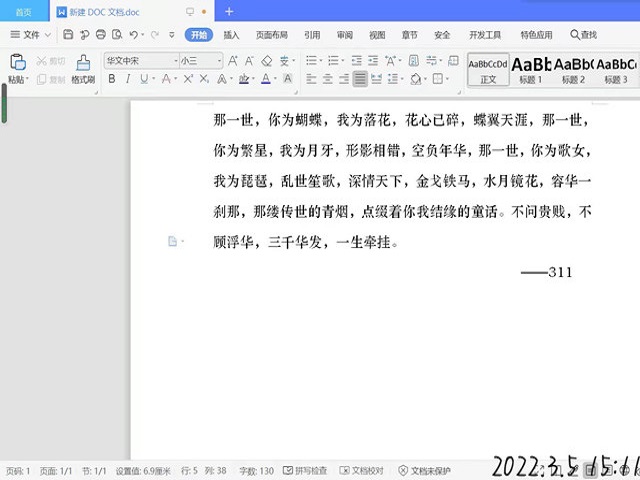Decrease font size with shrink A icon
This screenshot has height=480, width=640.
point(249,61)
